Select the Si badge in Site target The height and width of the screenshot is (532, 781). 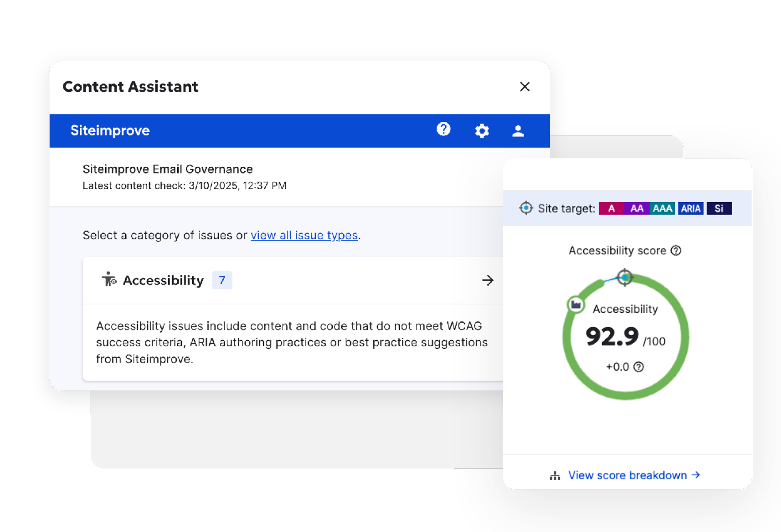click(719, 208)
